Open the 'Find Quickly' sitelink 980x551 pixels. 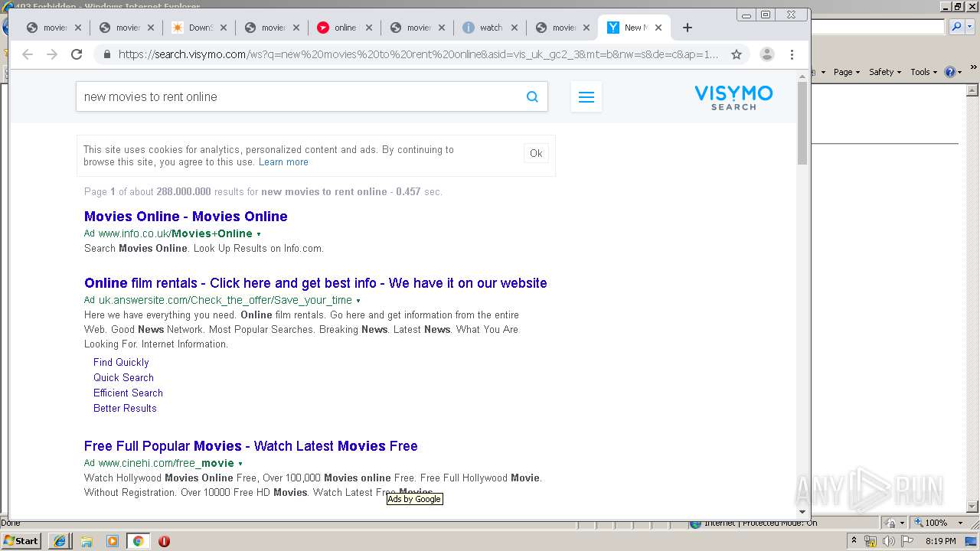pyautogui.click(x=121, y=363)
